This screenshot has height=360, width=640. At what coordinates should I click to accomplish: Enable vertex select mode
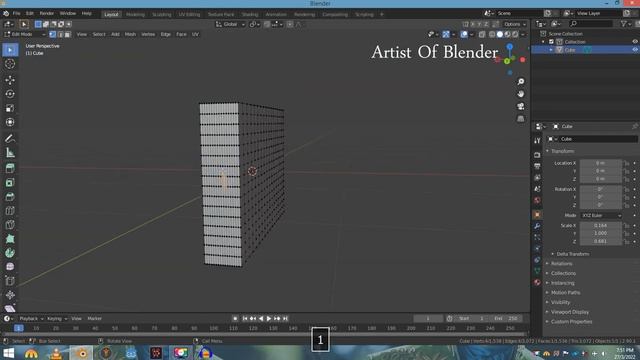click(x=53, y=34)
